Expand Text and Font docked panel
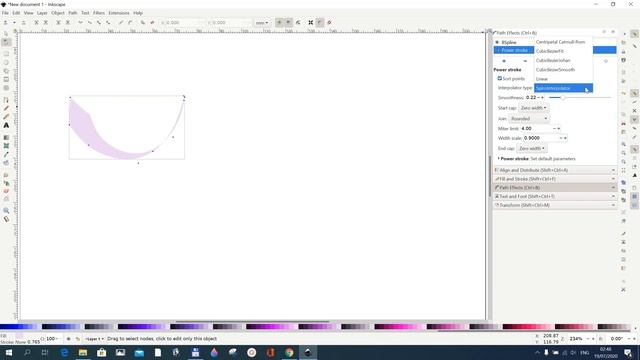The width and height of the screenshot is (640, 360). (x=555, y=196)
